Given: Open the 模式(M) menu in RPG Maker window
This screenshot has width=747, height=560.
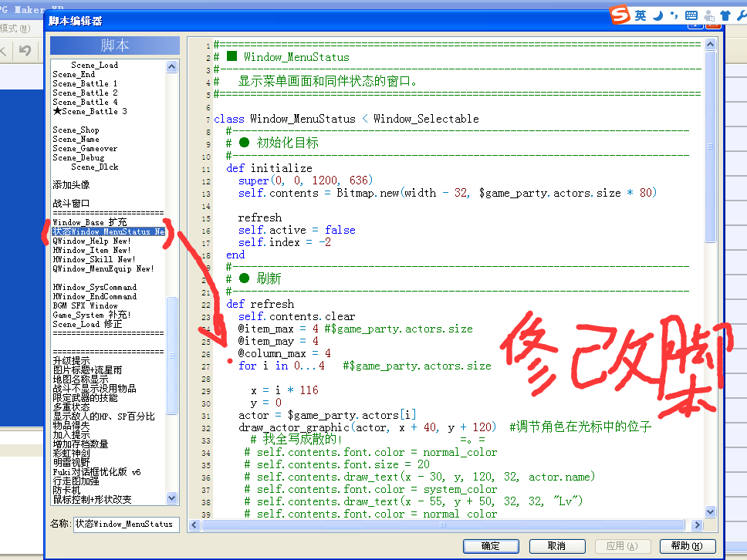Looking at the screenshot, I should 15,29.
